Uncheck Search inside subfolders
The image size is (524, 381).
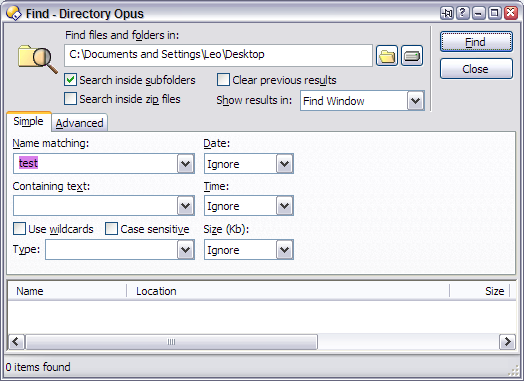pos(70,80)
